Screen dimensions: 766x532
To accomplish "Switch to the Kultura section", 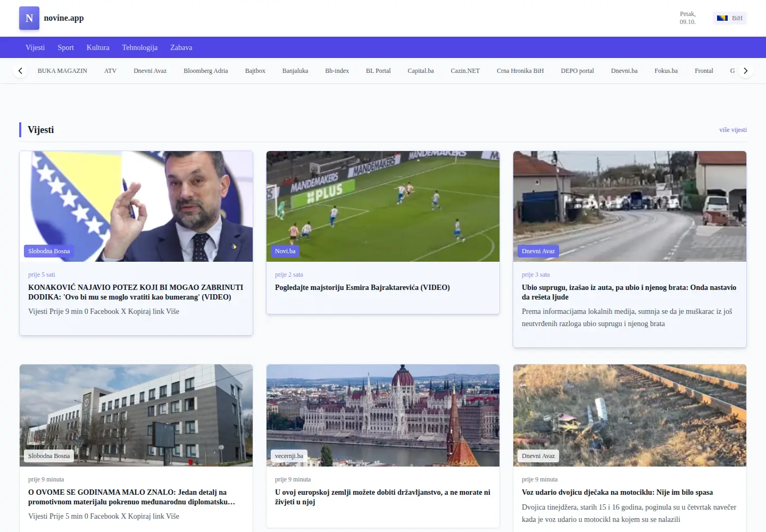I will (98, 47).
